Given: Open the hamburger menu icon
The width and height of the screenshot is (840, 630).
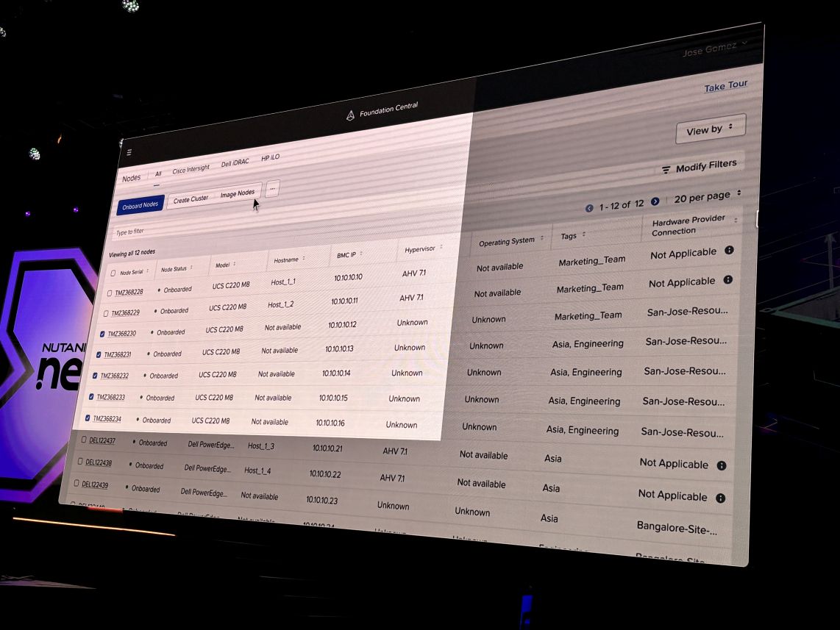Looking at the screenshot, I should [x=129, y=153].
